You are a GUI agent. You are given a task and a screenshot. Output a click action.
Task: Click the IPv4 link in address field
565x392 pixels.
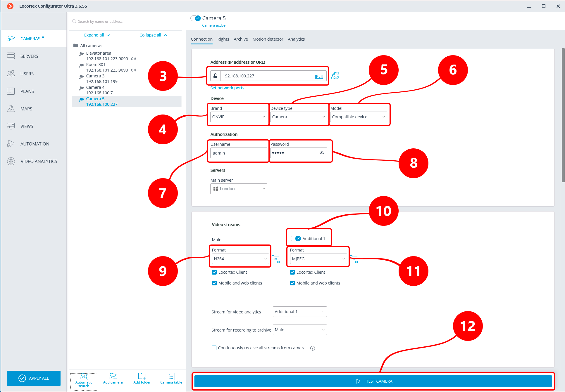(x=319, y=77)
